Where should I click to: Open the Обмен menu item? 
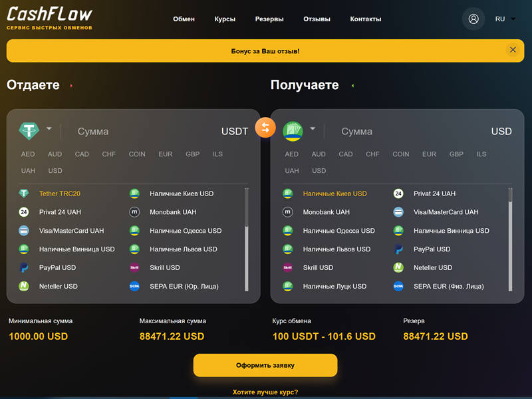pyautogui.click(x=184, y=19)
